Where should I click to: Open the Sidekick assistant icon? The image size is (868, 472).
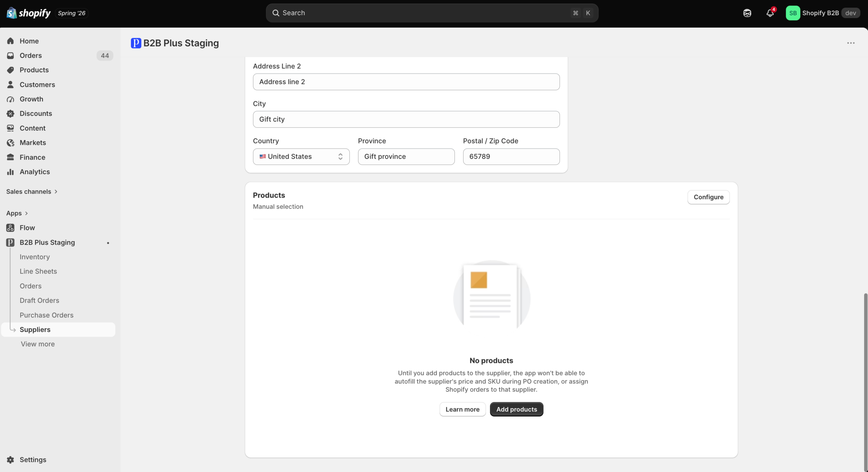point(747,13)
